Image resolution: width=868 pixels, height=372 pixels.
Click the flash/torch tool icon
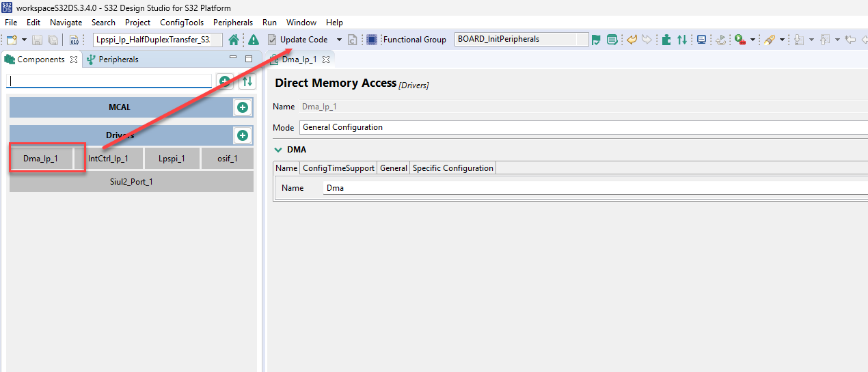pyautogui.click(x=769, y=40)
